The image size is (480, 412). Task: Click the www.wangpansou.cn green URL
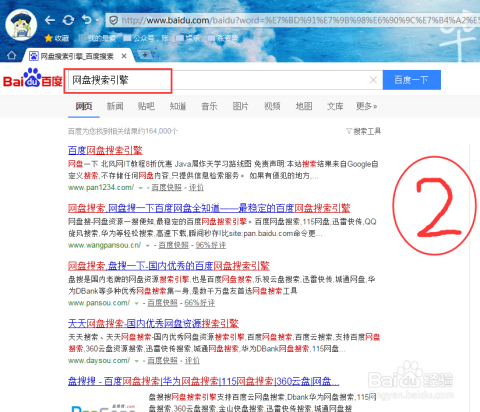104,245
